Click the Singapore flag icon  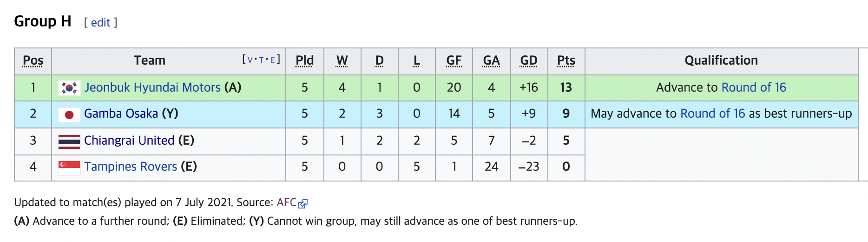click(69, 168)
